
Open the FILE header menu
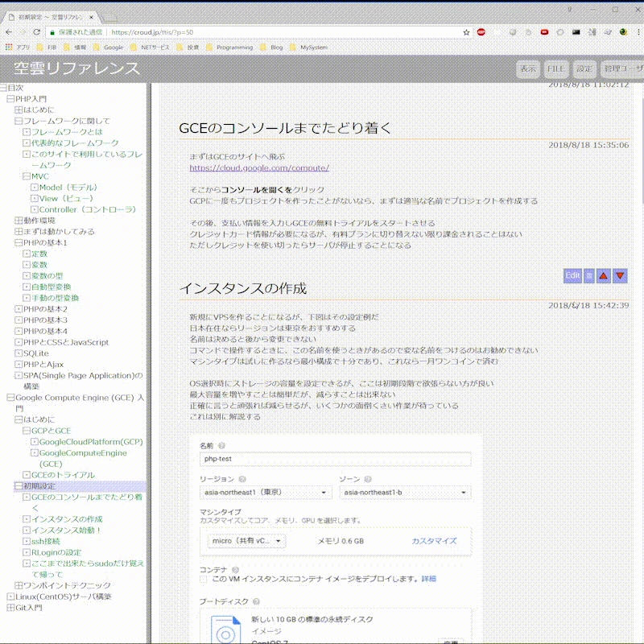pos(555,69)
